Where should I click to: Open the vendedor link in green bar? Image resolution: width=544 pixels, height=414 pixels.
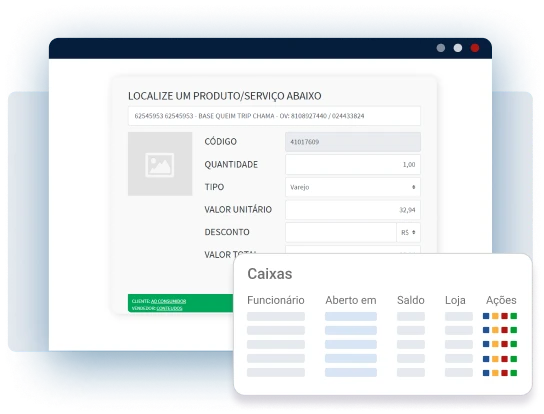pyautogui.click(x=169, y=308)
